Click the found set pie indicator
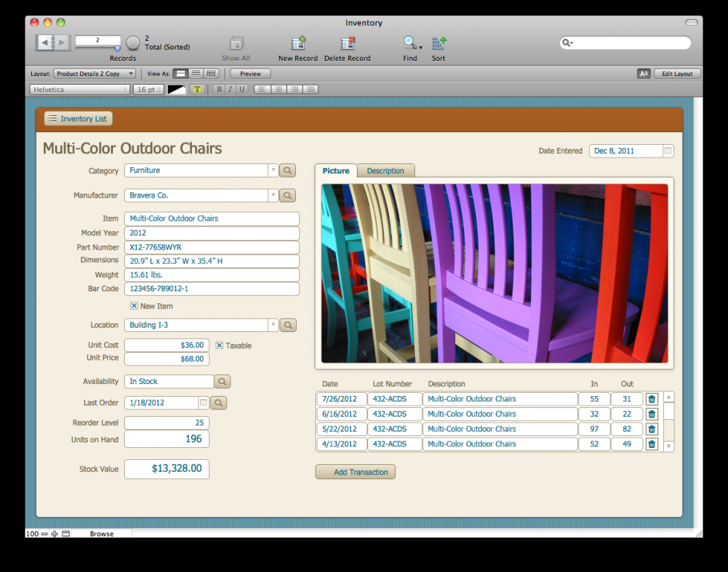This screenshot has height=572, width=728. pyautogui.click(x=133, y=42)
